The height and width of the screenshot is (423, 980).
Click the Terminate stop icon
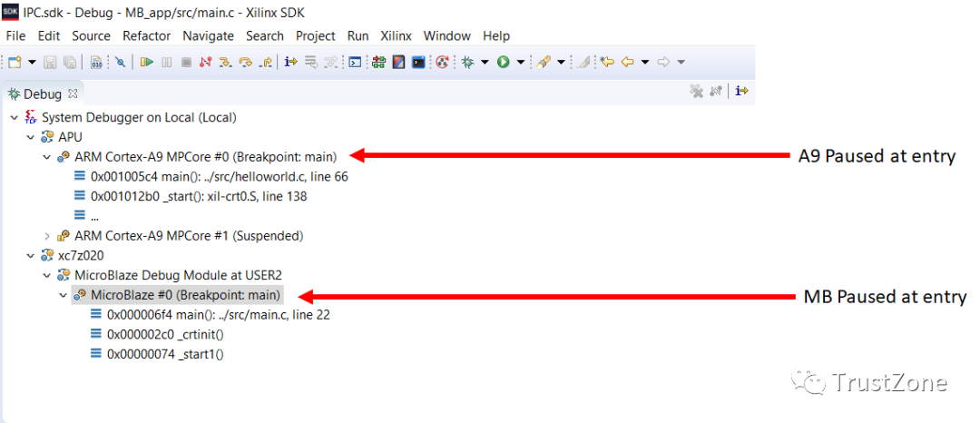tap(186, 62)
